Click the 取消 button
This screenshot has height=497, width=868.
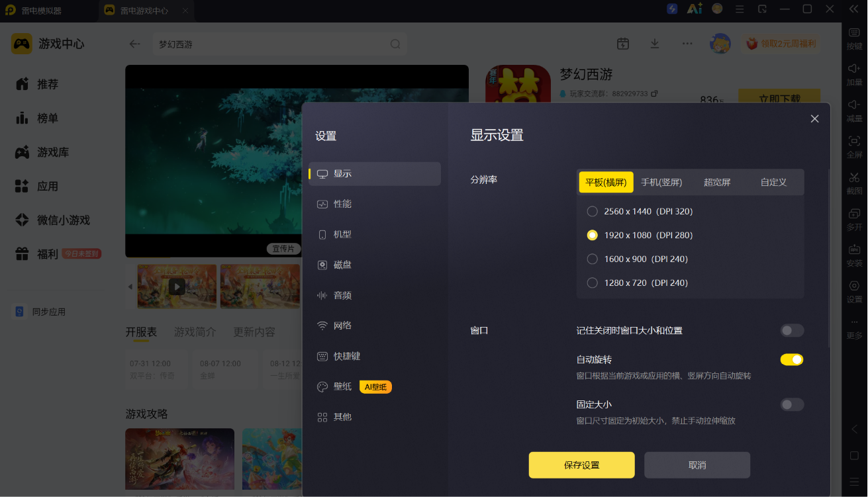coord(697,465)
